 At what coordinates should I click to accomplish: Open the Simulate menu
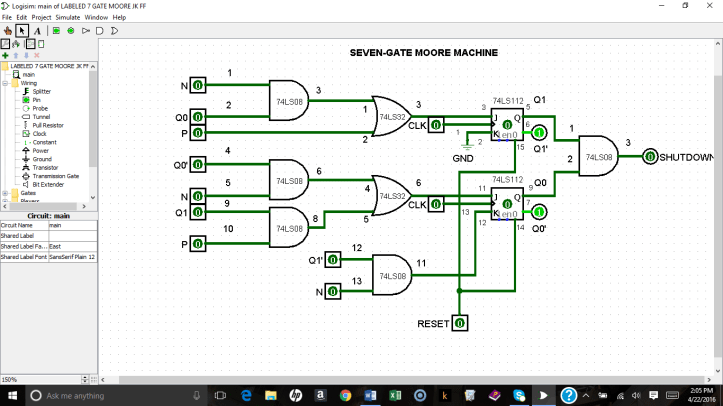point(68,17)
